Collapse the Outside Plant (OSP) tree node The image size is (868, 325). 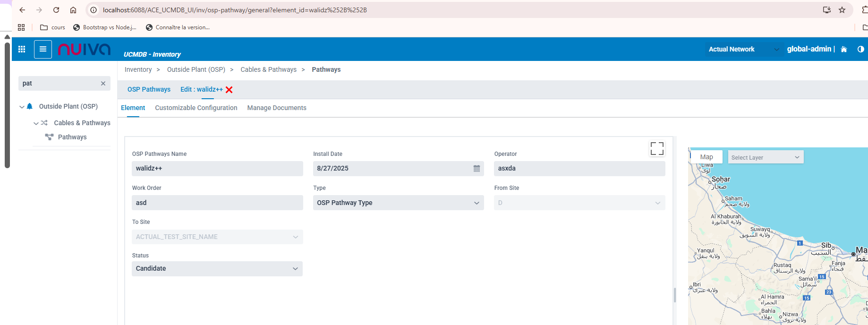[x=22, y=107]
